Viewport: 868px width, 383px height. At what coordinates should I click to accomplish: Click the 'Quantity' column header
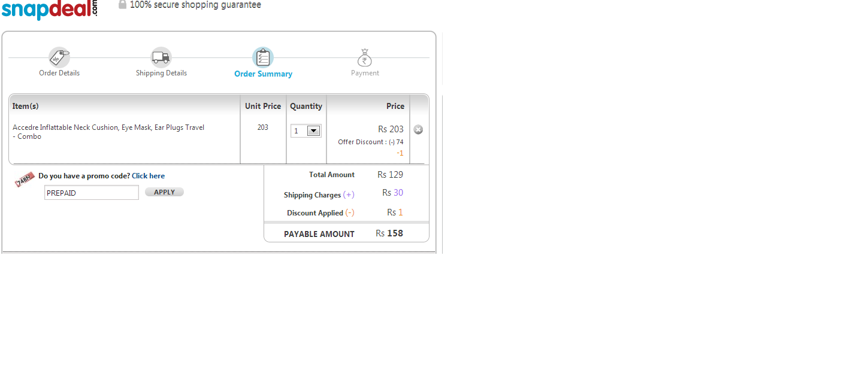(306, 106)
